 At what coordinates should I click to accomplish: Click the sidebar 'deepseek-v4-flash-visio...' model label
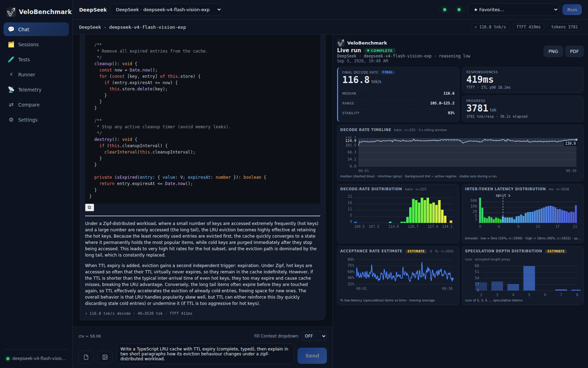point(39,359)
